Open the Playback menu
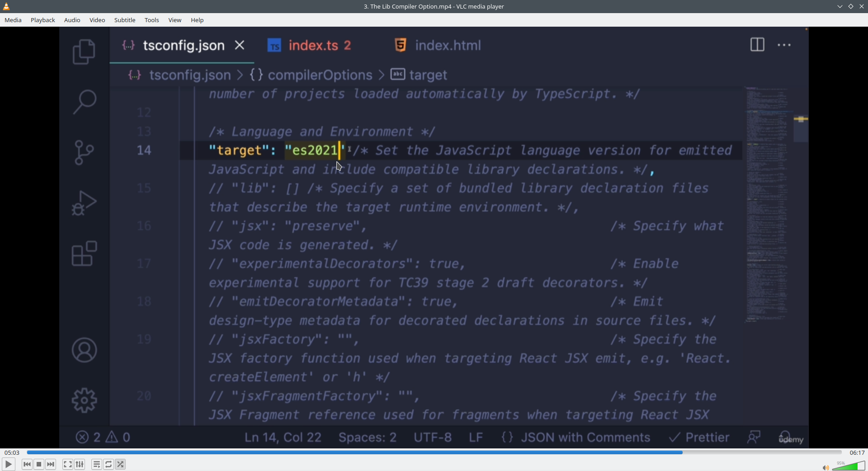Screen dimensions: 868x471 tap(43, 20)
